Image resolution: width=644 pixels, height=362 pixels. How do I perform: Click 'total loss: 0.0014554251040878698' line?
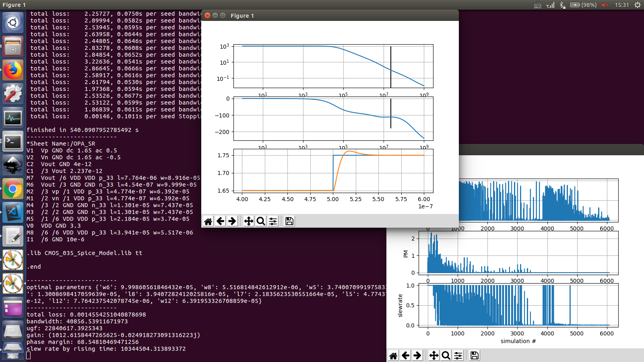tap(86, 315)
